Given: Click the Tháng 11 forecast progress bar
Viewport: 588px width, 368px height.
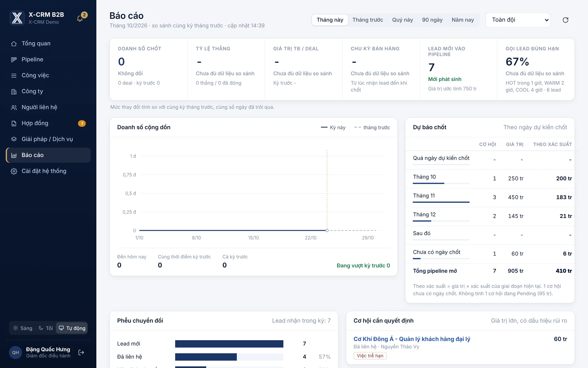Looking at the screenshot, I should tap(441, 202).
